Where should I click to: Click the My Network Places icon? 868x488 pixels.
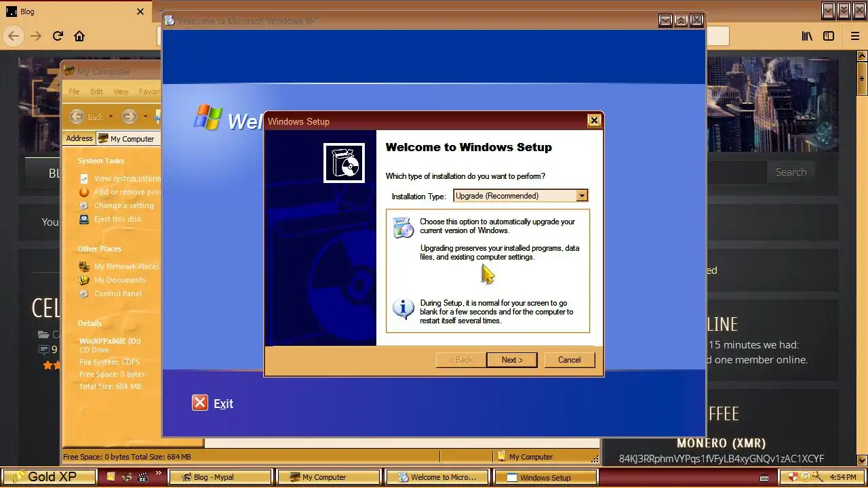(x=84, y=266)
